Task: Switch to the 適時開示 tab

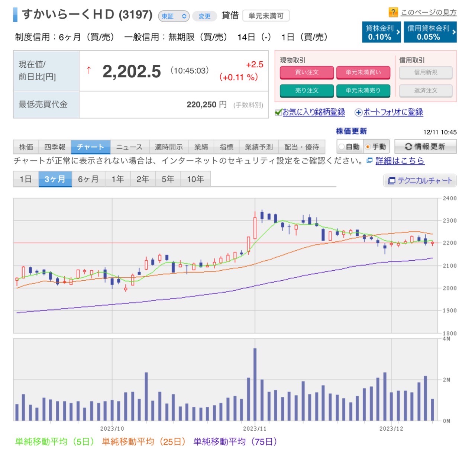Action: coord(169,147)
